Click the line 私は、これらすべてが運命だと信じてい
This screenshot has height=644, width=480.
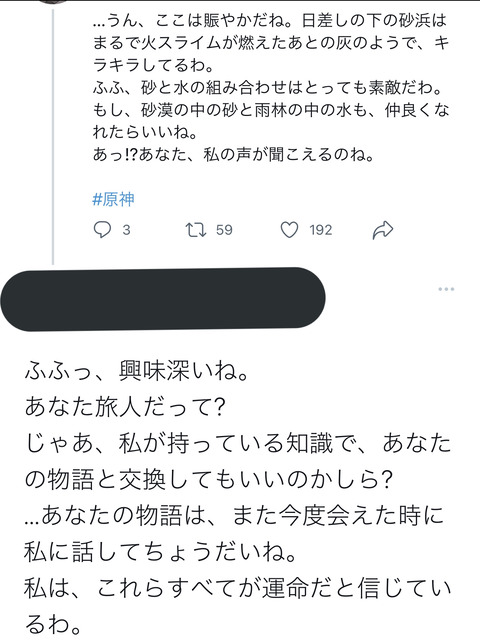pos(238,588)
